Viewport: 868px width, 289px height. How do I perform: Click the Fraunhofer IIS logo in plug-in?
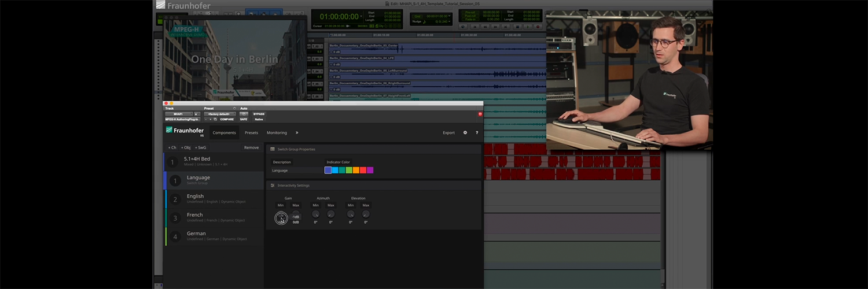click(x=185, y=131)
